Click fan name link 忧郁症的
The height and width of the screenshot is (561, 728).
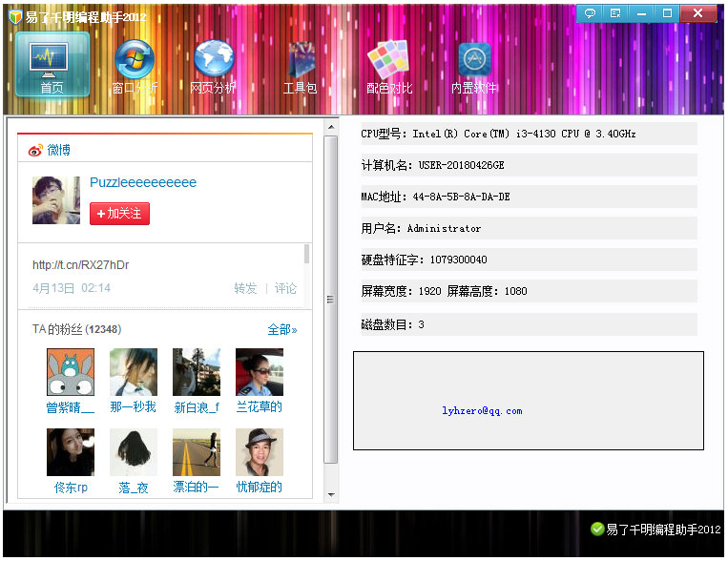(x=260, y=488)
